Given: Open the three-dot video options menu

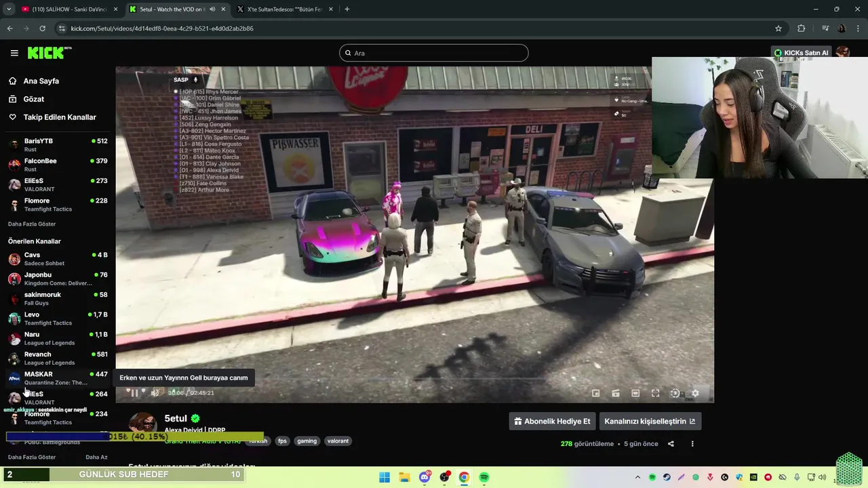Looking at the screenshot, I should (x=692, y=444).
